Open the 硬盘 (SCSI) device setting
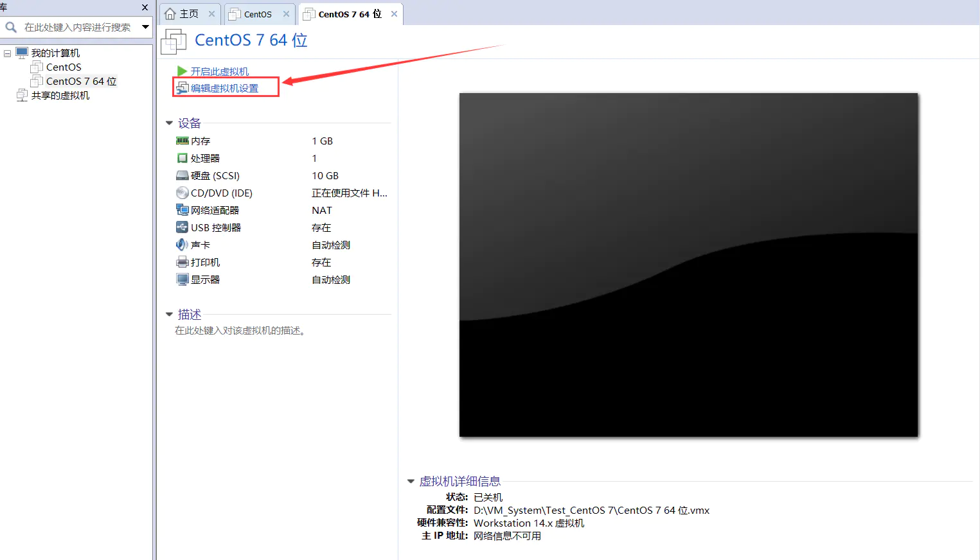The width and height of the screenshot is (980, 560). [215, 175]
